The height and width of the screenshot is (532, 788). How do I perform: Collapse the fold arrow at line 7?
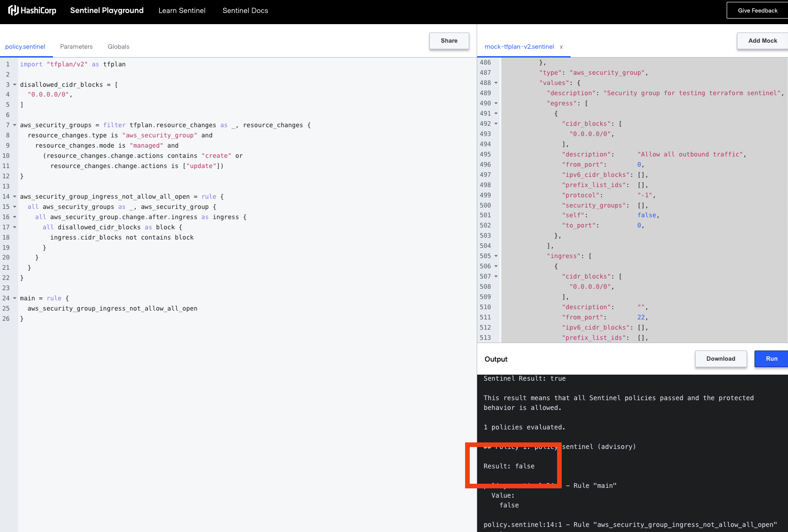coord(14,125)
